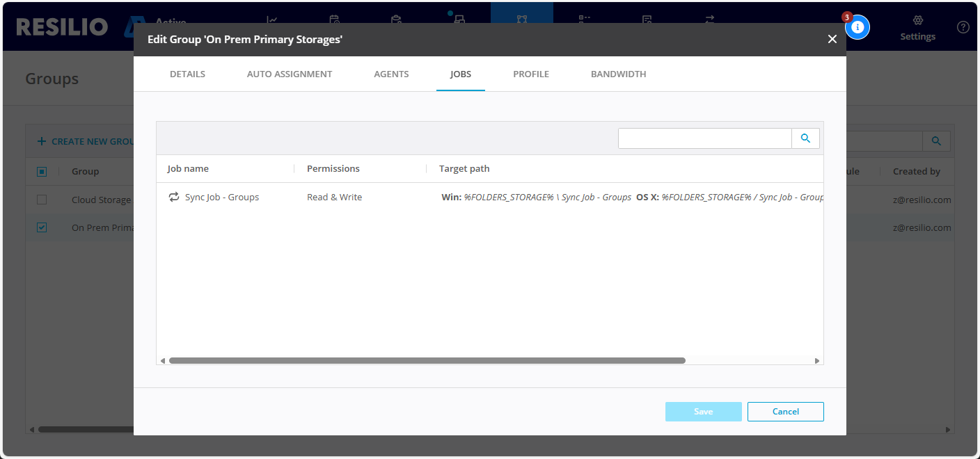Toggle the select-all checkbox in the Group header
The width and height of the screenshot is (980, 459).
42,172
